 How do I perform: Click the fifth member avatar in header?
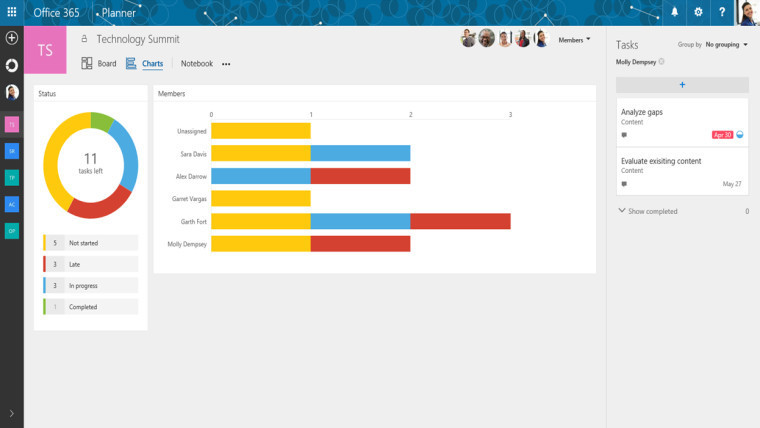(541, 39)
